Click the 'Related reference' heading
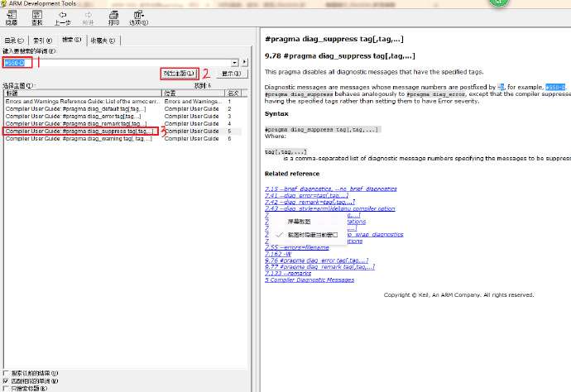This screenshot has height=392, width=571. (292, 174)
